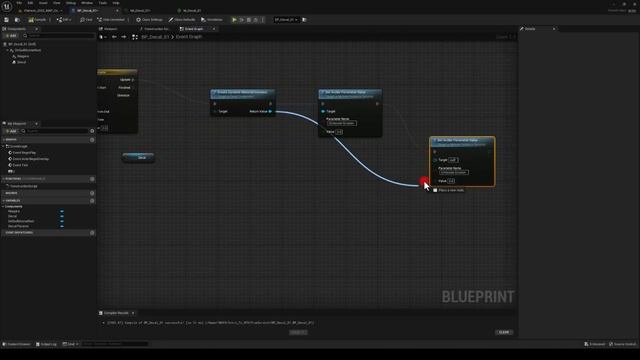Click the Source Control status button

pos(623,344)
